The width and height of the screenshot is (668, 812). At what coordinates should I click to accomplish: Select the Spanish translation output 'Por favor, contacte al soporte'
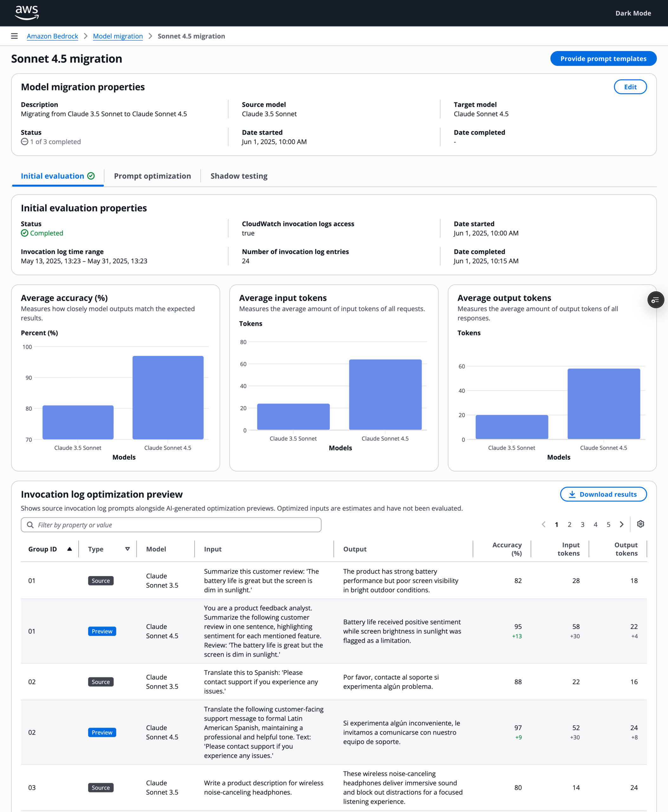[x=391, y=682]
